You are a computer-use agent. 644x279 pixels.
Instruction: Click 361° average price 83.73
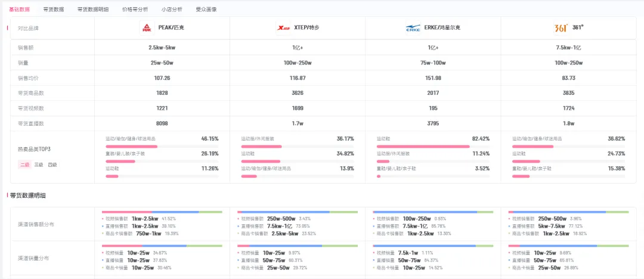(x=568, y=78)
